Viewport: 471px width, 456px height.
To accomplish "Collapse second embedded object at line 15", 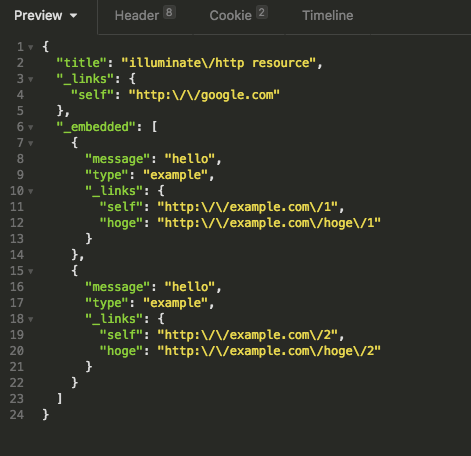I will (x=31, y=271).
